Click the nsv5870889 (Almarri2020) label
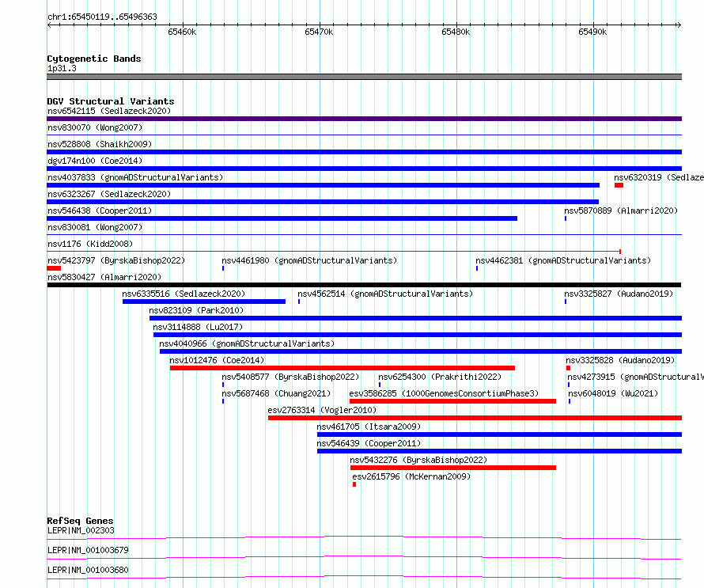 [621, 211]
